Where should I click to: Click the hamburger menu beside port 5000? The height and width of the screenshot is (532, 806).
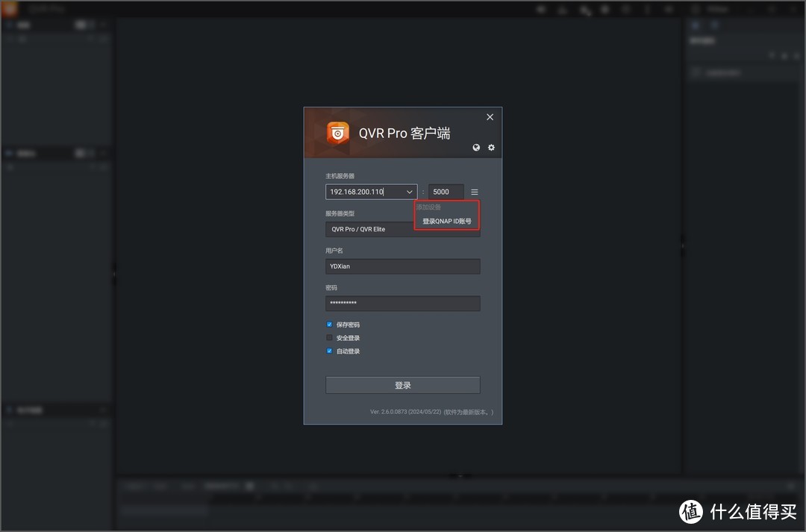pos(475,193)
